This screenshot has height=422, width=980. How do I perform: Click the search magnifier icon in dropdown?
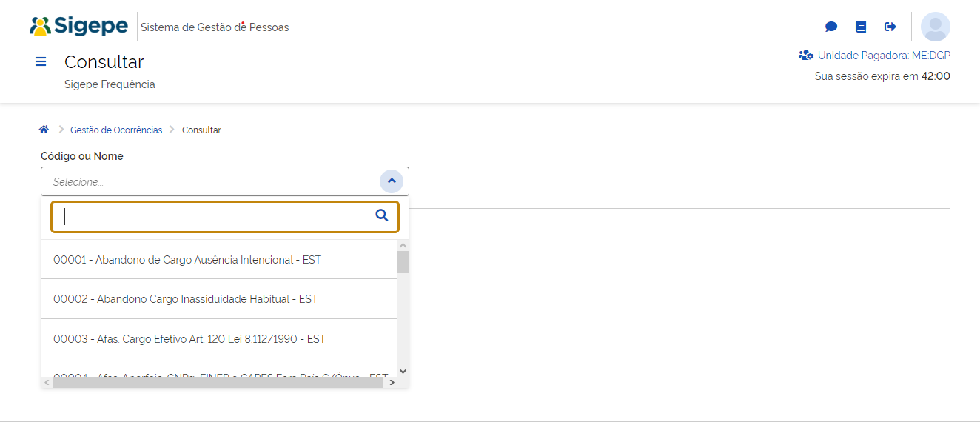tap(382, 215)
